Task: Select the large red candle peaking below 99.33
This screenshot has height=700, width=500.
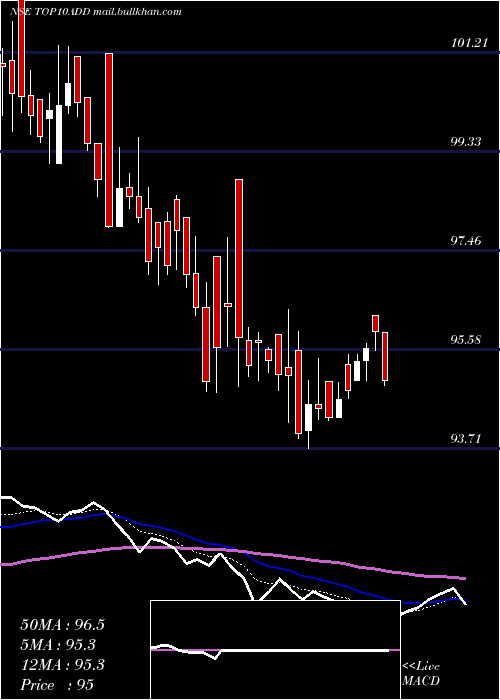Action: point(239,258)
